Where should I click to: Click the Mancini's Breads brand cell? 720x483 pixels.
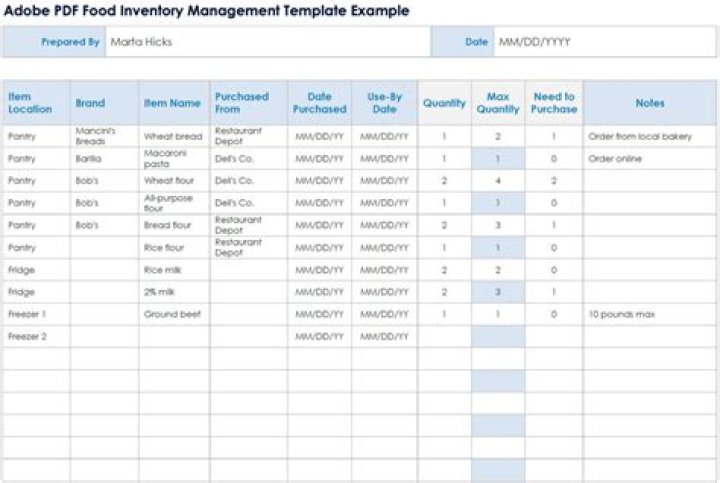tap(104, 136)
